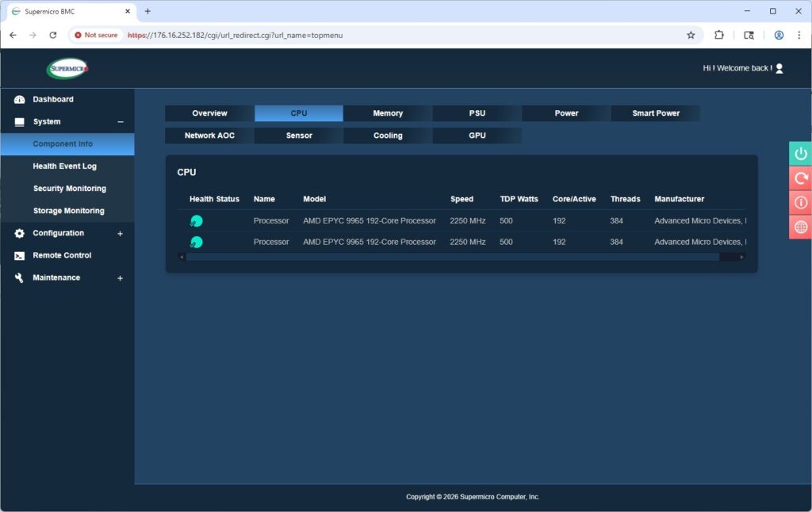Bookmark this page with star icon
812x512 pixels.
coord(691,35)
